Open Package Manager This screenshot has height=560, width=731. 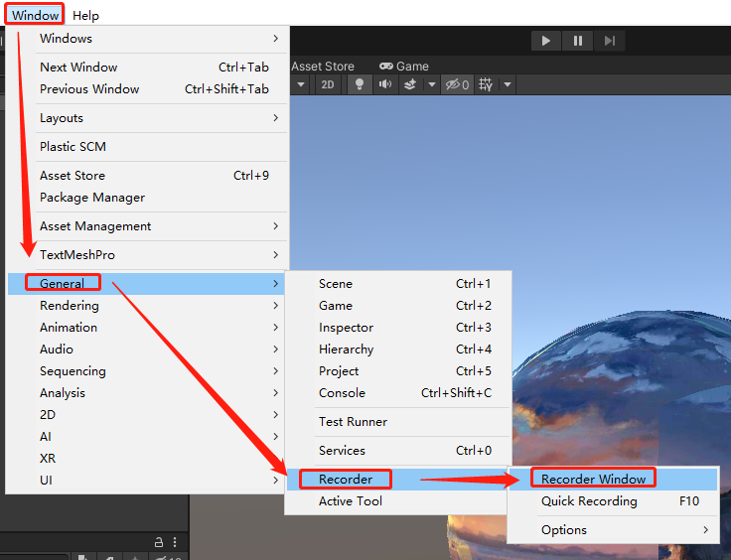(x=147, y=198)
